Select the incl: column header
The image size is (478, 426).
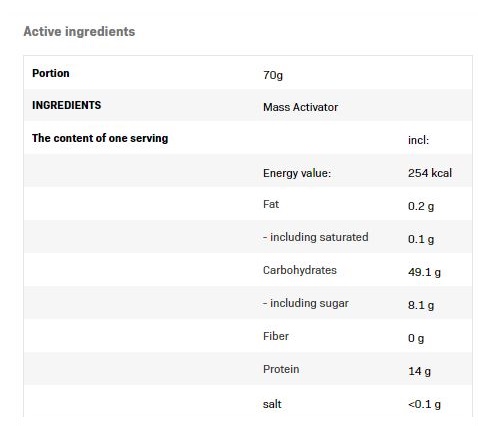pyautogui.click(x=418, y=140)
